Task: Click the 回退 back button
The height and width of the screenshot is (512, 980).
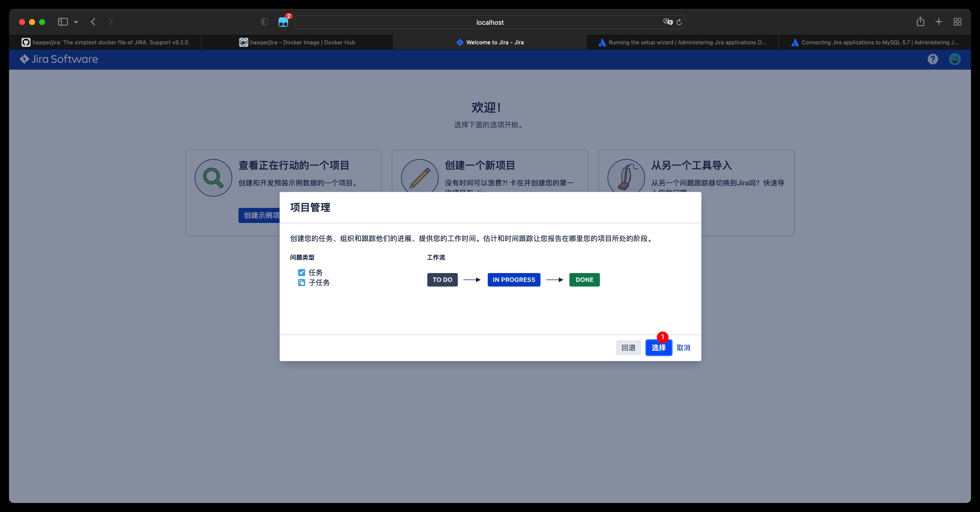Action: coord(628,348)
